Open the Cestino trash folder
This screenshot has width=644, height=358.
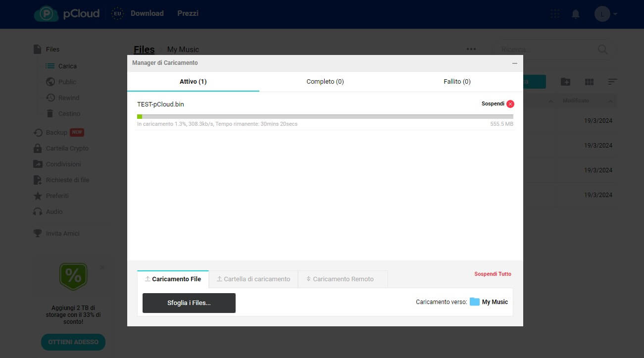(x=69, y=113)
